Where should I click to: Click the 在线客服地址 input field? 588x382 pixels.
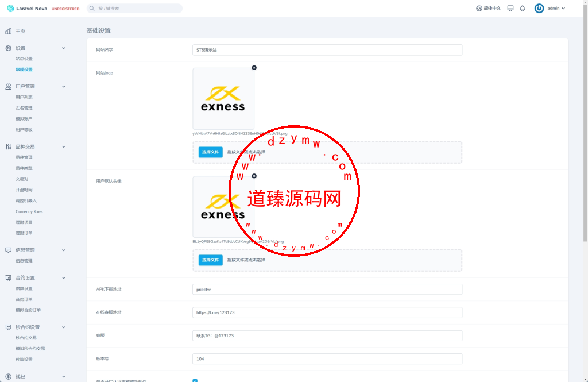point(327,312)
